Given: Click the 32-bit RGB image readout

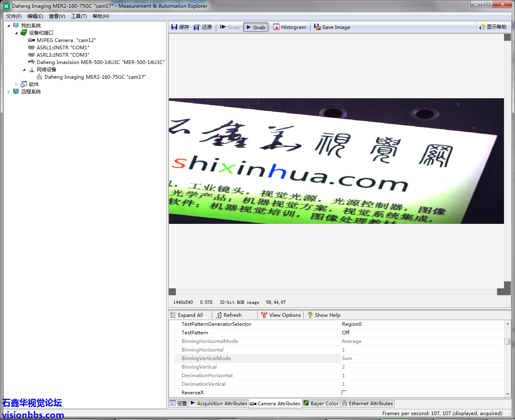Looking at the screenshot, I should pos(239,303).
